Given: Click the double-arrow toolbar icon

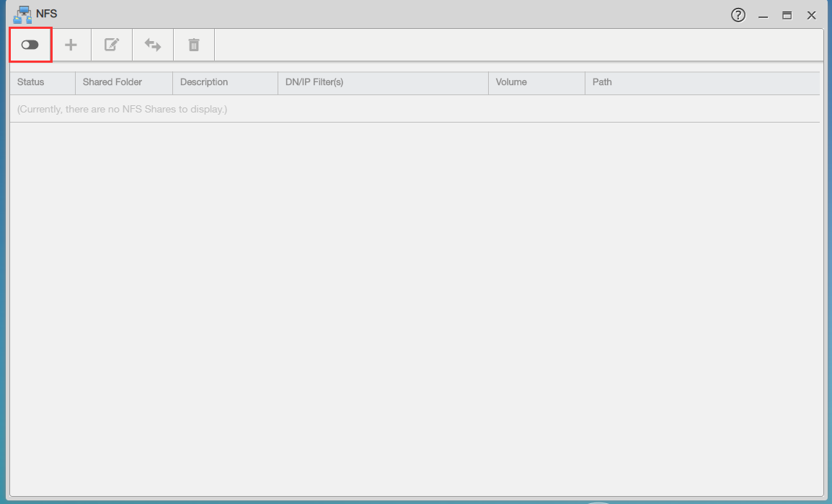Looking at the screenshot, I should [x=153, y=45].
